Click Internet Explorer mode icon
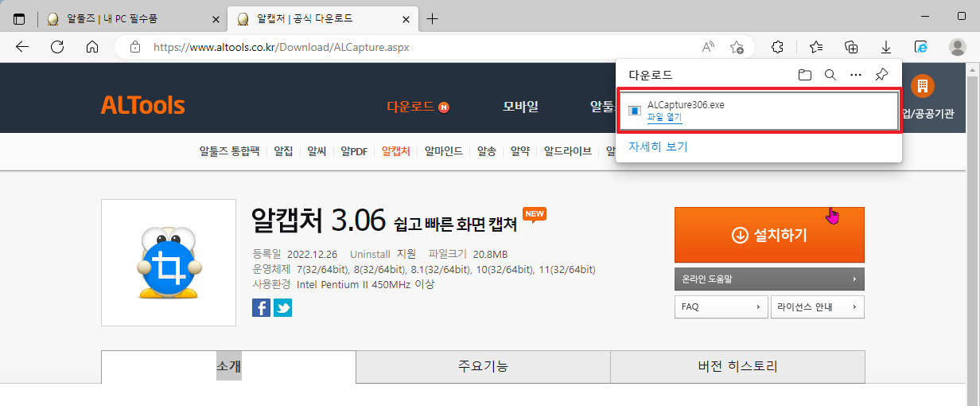Screen dimensions: 980x406 921,47
